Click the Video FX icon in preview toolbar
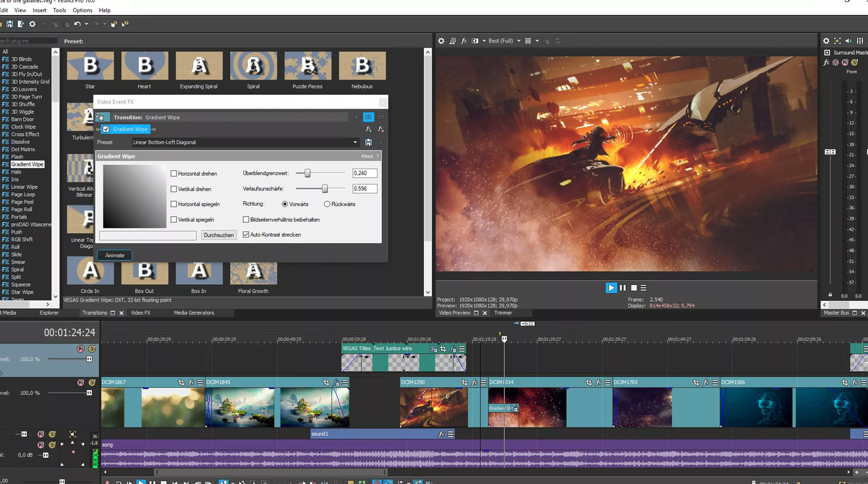Image resolution: width=868 pixels, height=484 pixels. 464,41
